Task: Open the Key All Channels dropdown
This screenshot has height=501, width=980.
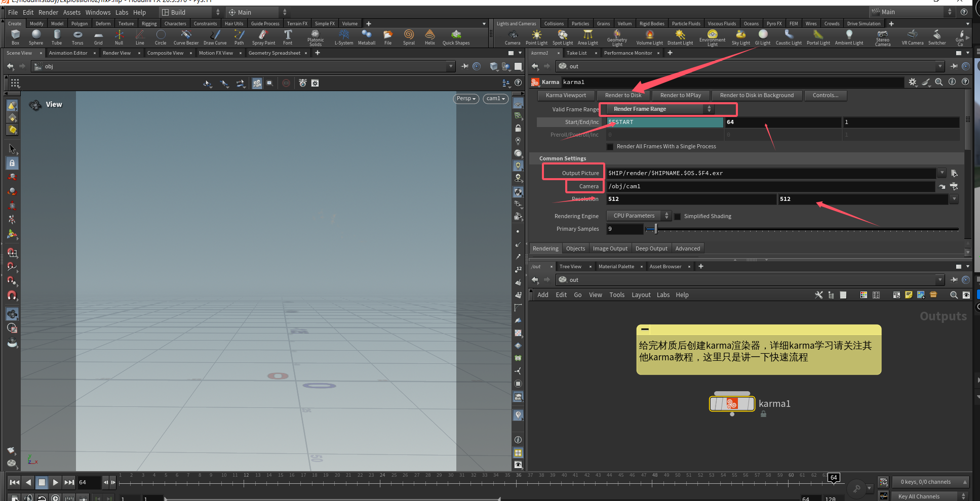Action: (x=931, y=496)
